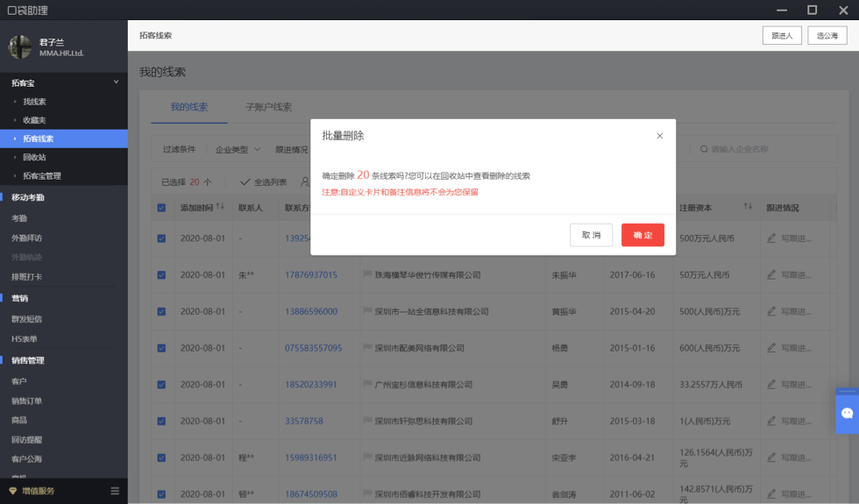The width and height of the screenshot is (859, 504).
Task: Click 写跟进 pencil icon in 宋亚宇 row
Action: coord(771,458)
